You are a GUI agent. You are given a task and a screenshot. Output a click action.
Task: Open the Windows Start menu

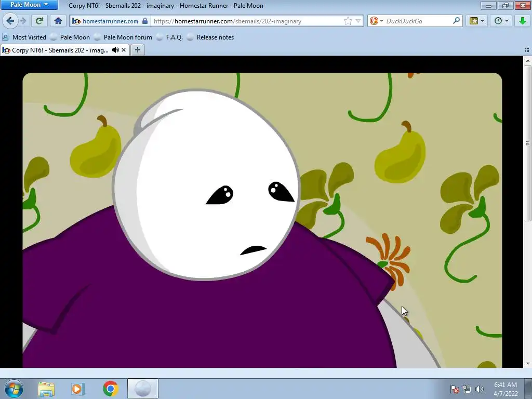(14, 389)
